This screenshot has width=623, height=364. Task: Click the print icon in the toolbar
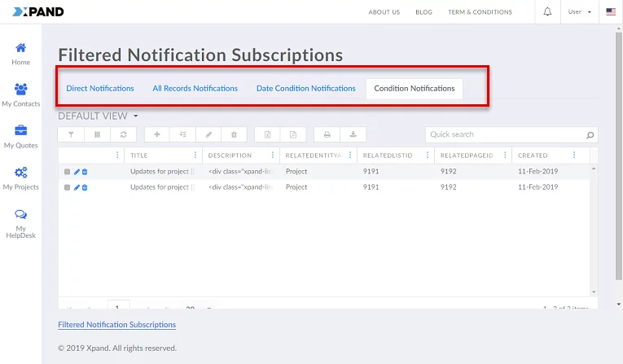pos(327,134)
